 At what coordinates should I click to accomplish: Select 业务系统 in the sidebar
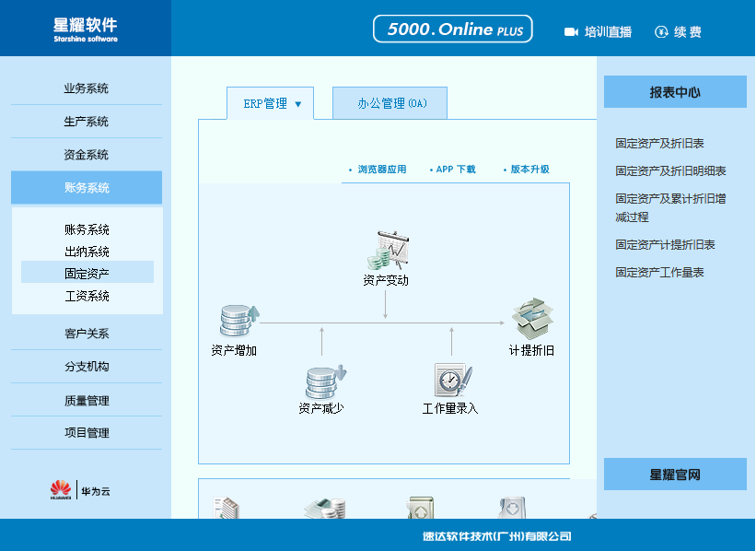[87, 88]
